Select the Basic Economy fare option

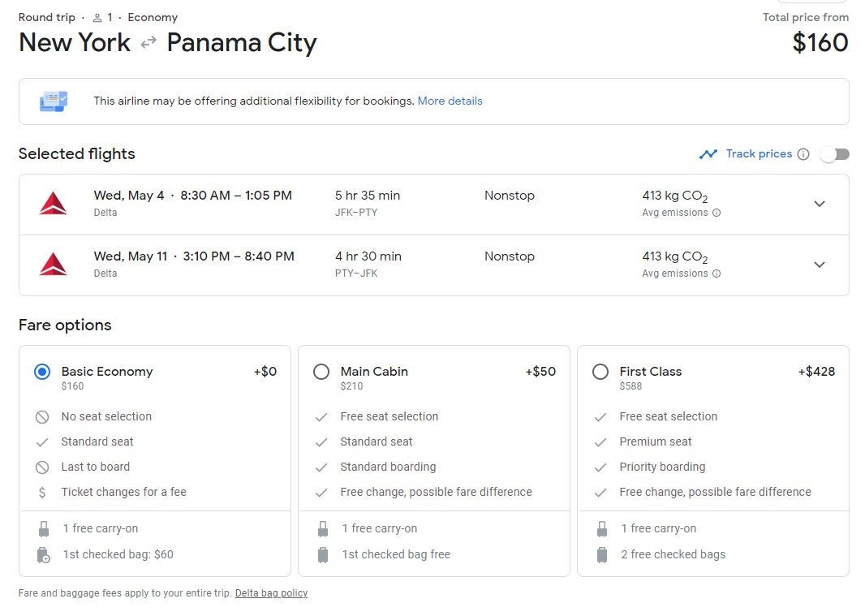click(42, 372)
